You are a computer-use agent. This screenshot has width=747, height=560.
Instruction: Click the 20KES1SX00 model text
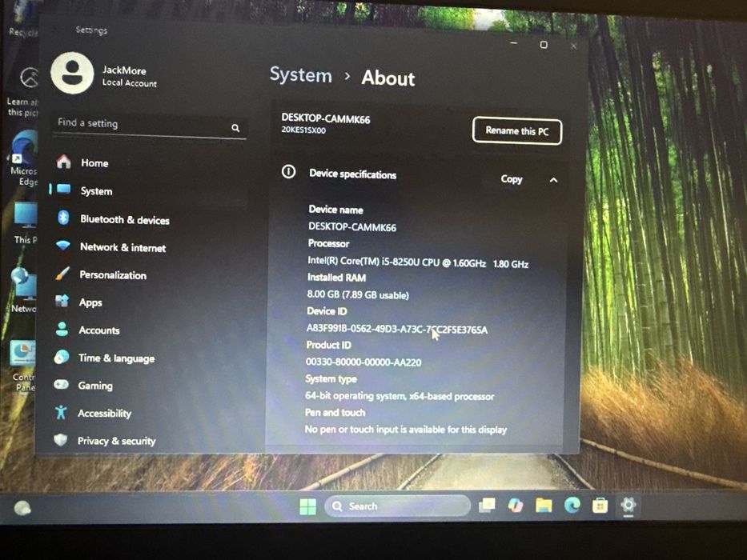(x=303, y=130)
